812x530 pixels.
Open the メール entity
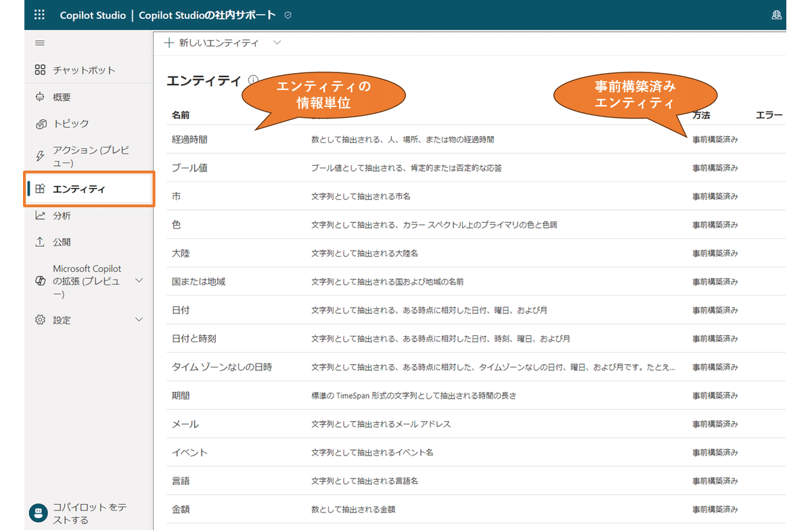[185, 424]
